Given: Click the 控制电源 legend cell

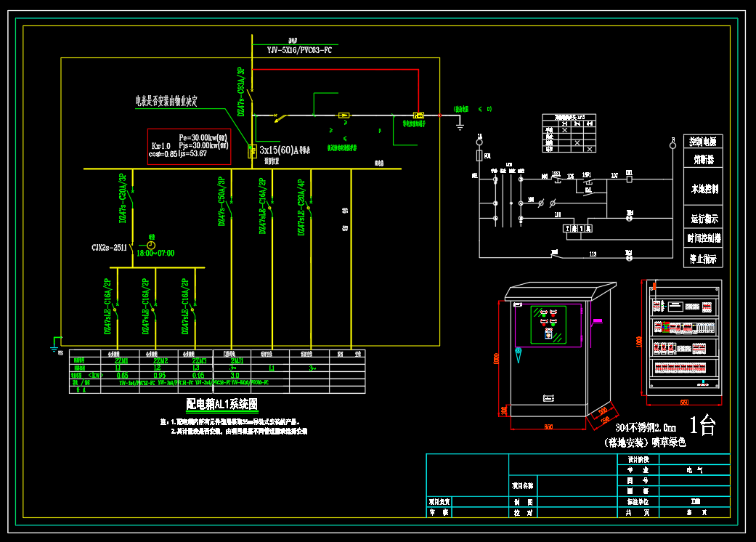Looking at the screenshot, I should tap(702, 141).
